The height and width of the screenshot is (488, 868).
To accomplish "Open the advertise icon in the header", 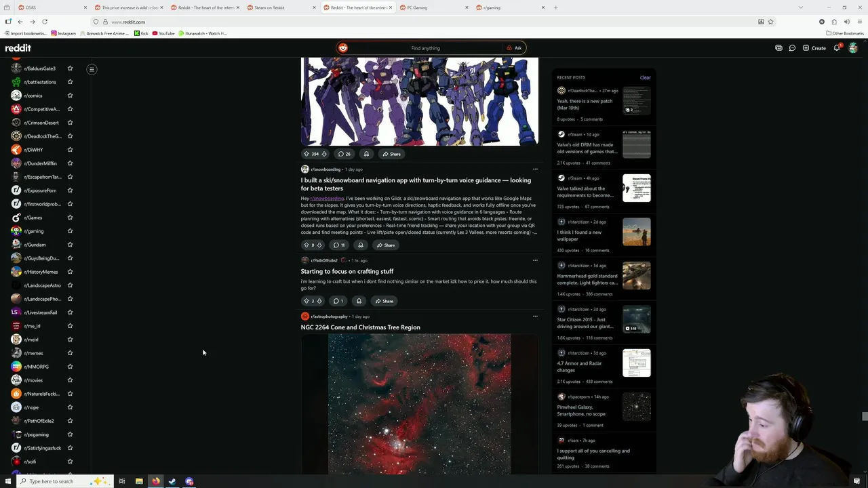I will coord(778,48).
